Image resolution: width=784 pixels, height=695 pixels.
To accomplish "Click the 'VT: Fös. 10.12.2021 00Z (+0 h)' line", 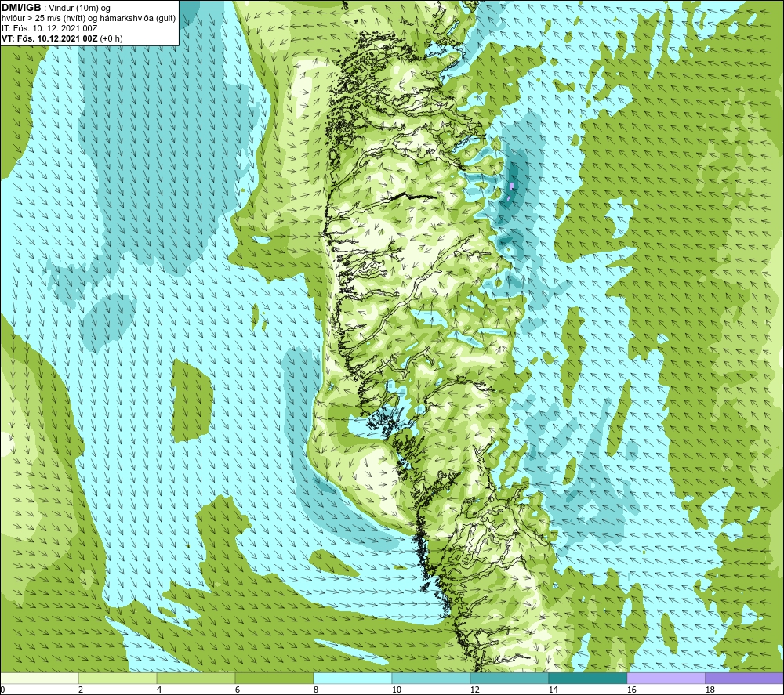I will (x=62, y=38).
